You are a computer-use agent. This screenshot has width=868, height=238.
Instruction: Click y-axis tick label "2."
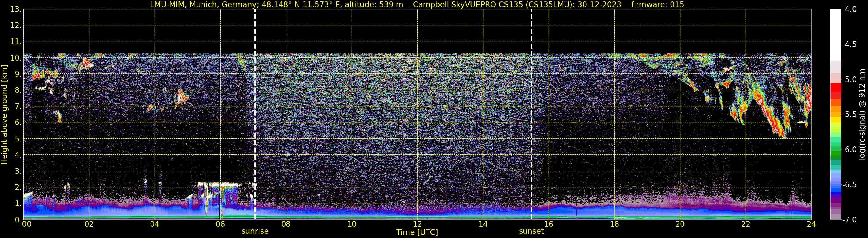(18, 188)
